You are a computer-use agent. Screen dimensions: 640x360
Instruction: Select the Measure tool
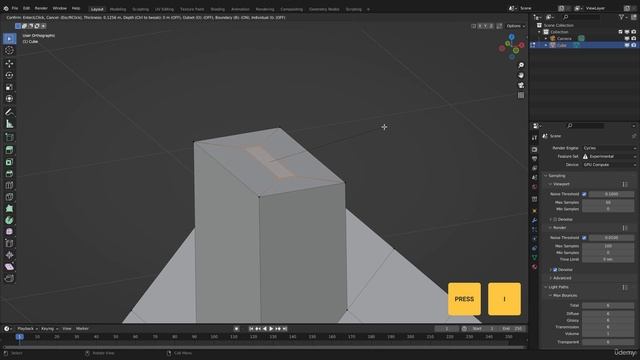9,124
